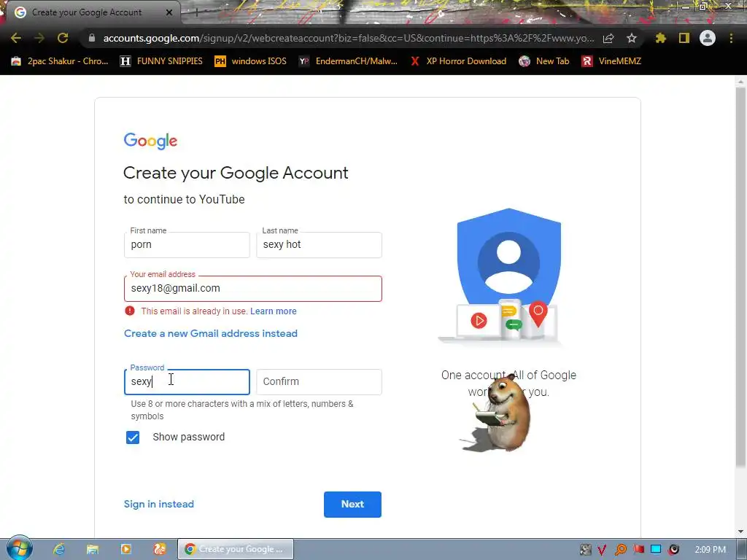Click the password hint 'Use 8 or more characters'

tap(242, 410)
